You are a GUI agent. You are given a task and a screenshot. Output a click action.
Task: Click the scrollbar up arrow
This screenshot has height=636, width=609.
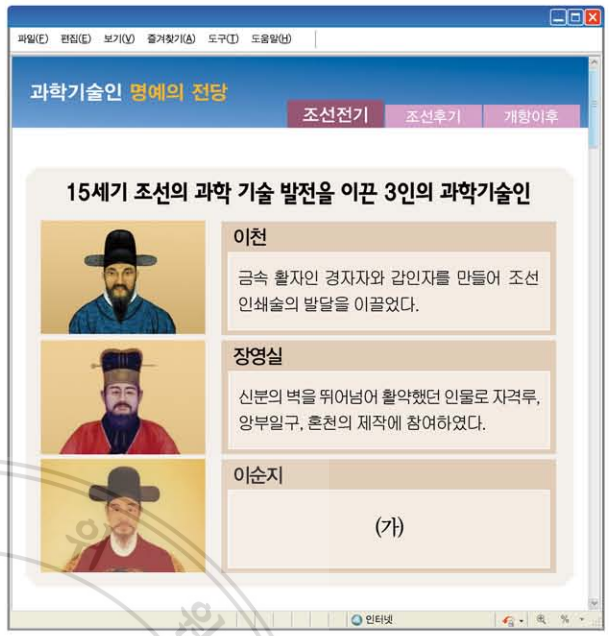click(x=594, y=63)
